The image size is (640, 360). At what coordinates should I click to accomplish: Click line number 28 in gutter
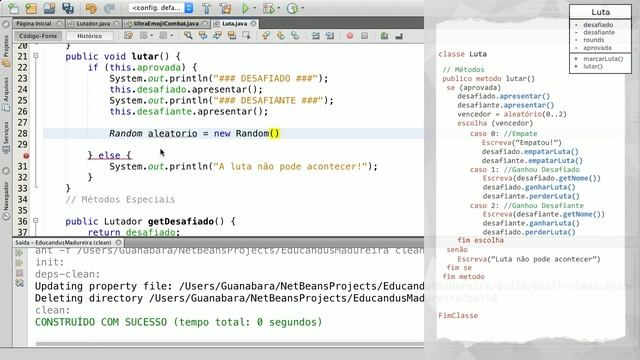tap(22, 133)
